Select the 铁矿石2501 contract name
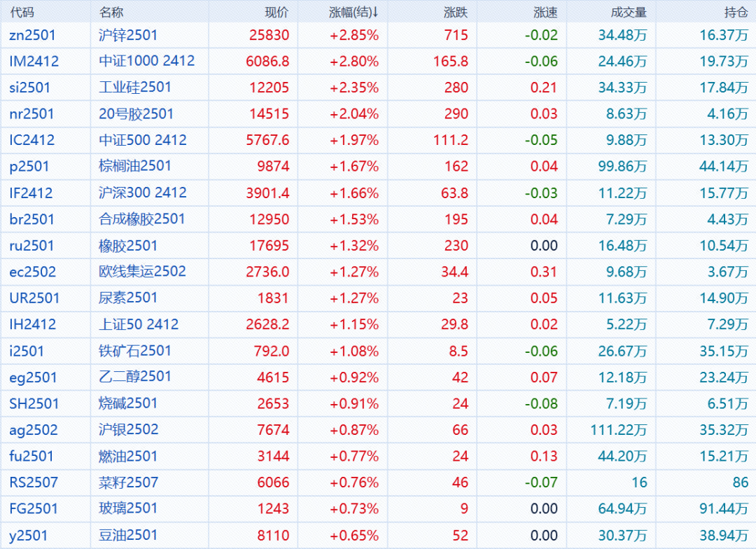The height and width of the screenshot is (549, 756). [x=134, y=351]
